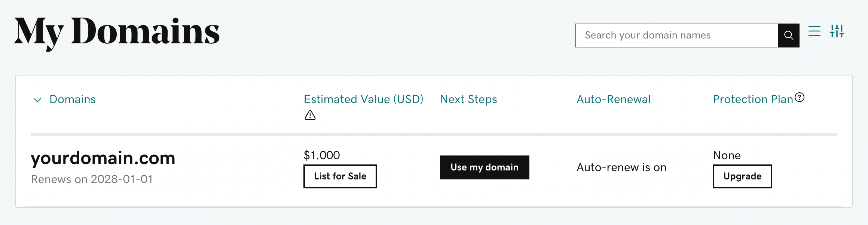Click the warning triangle under Estimated Value
This screenshot has width=868, height=225.
click(310, 115)
